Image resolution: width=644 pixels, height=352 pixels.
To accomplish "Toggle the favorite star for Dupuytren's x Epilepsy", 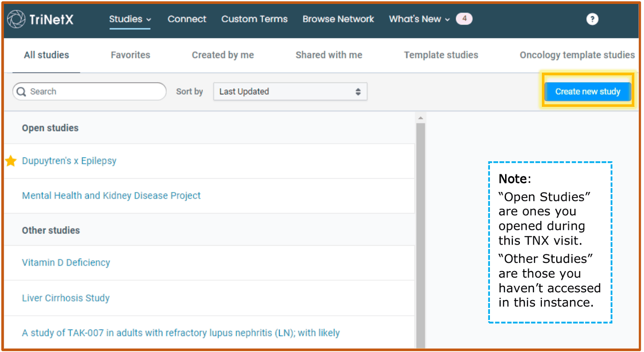I will [x=11, y=161].
